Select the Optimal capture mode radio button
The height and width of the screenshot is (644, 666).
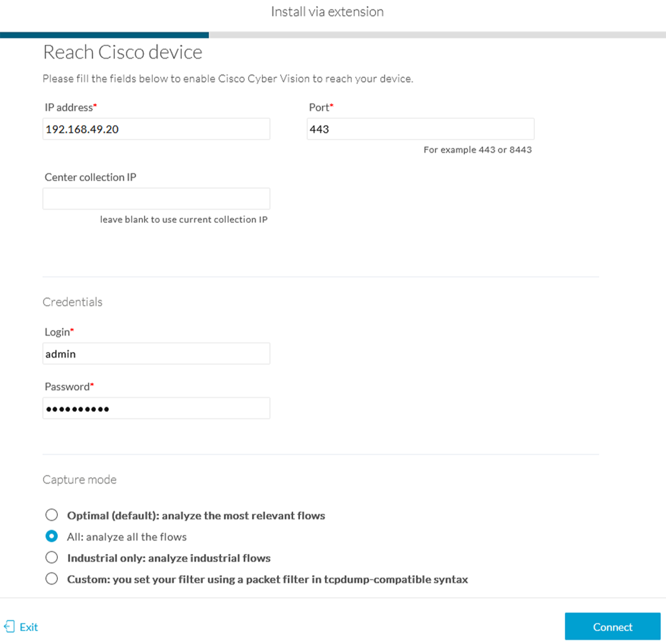coord(51,515)
